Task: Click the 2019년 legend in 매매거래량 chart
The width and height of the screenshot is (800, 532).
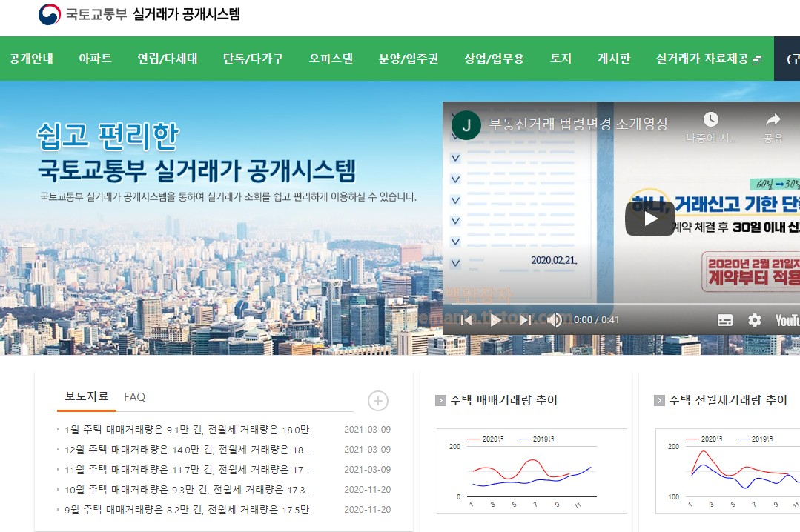Action: point(536,439)
